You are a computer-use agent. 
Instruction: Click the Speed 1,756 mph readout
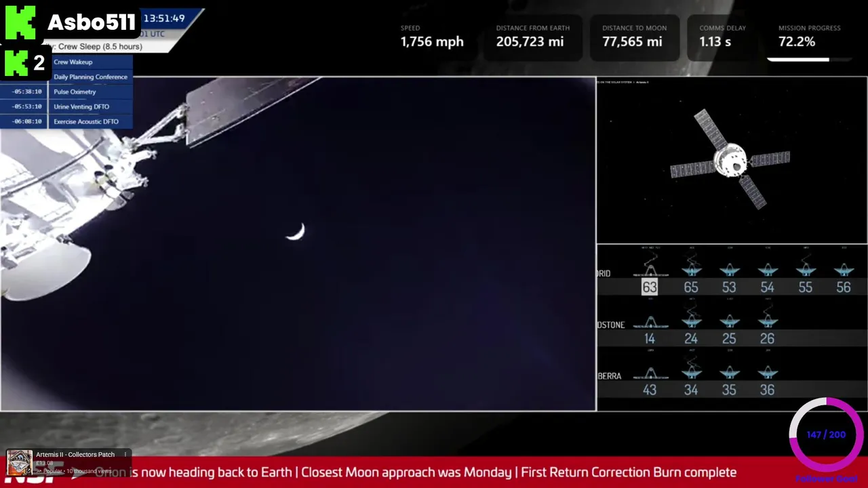coord(432,37)
